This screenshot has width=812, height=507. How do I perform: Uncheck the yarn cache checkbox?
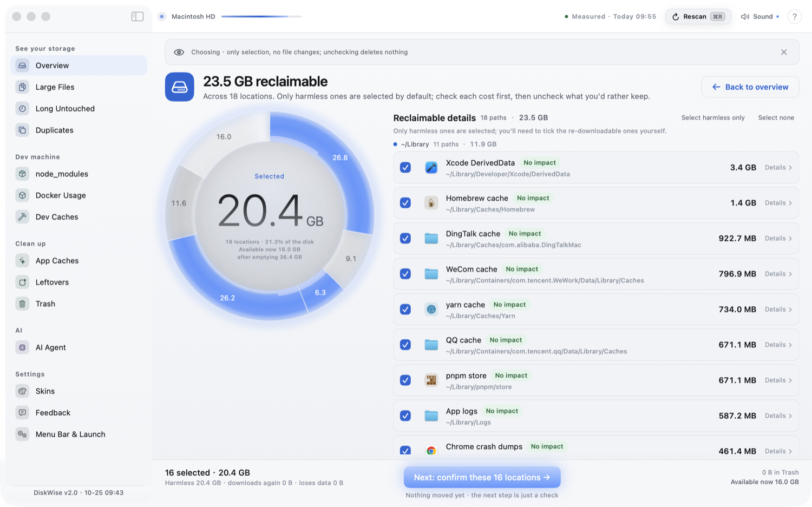(405, 310)
